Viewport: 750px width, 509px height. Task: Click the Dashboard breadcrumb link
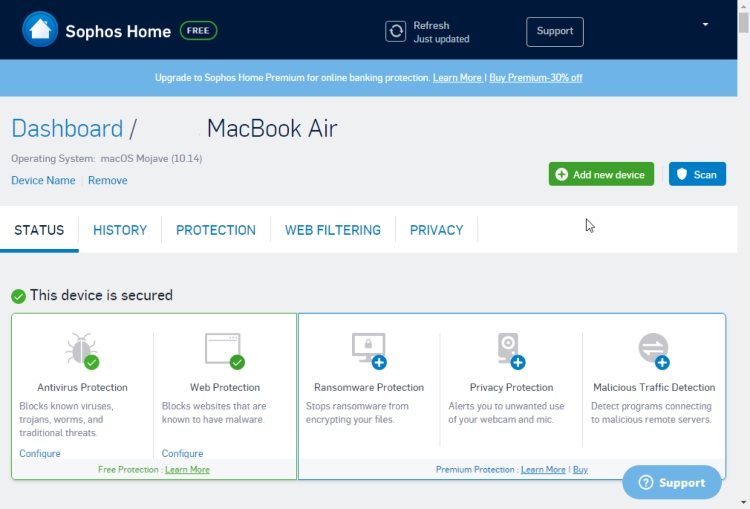(x=67, y=128)
